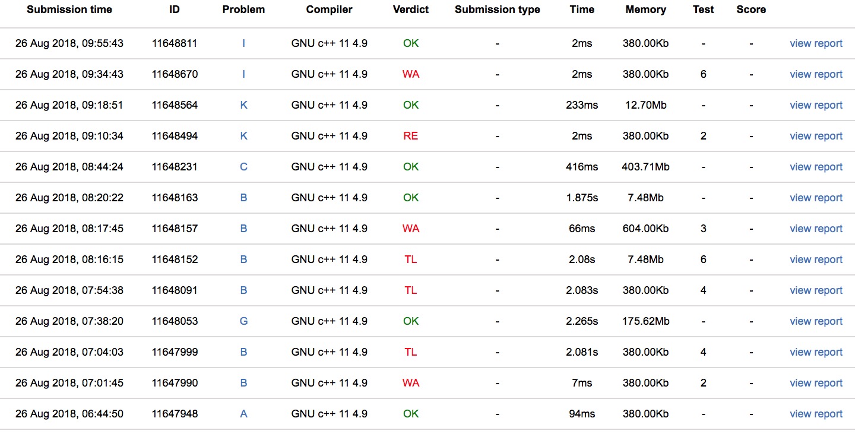The image size is (868, 437).
Task: View report for RE submission 11648494
Action: click(x=816, y=136)
